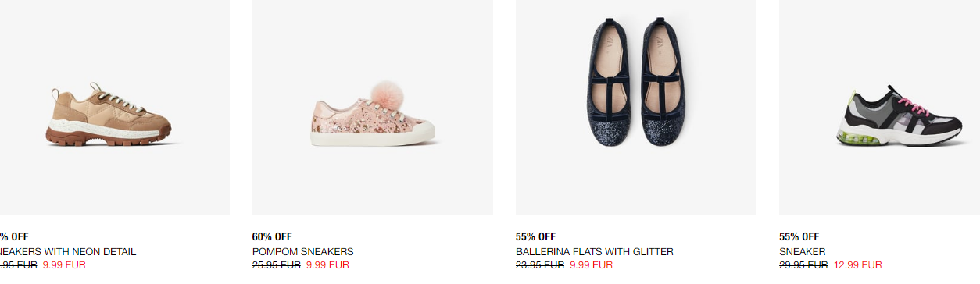This screenshot has height=284, width=980.
Task: Open the pink pompom sneaker image
Action: pyautogui.click(x=372, y=108)
